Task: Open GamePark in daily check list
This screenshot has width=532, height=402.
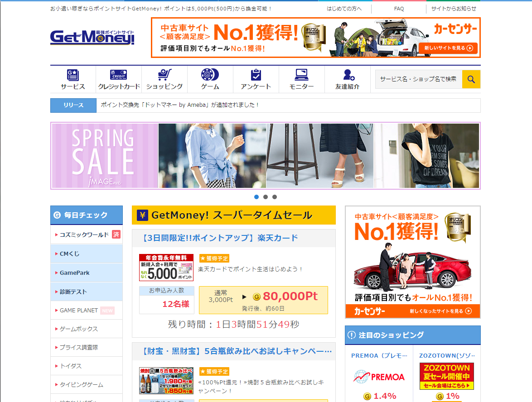Action: (x=75, y=273)
